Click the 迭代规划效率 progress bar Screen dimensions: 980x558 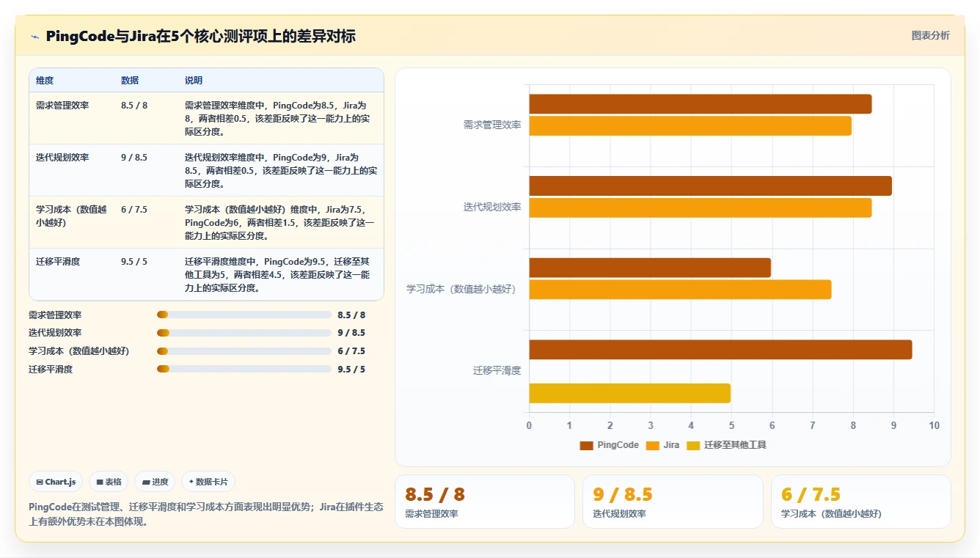pyautogui.click(x=244, y=333)
